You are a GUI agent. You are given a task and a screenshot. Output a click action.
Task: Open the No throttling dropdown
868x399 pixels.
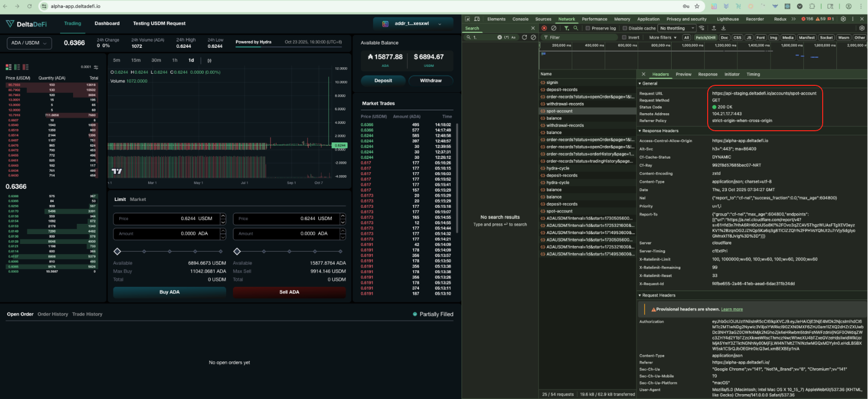[x=676, y=28]
